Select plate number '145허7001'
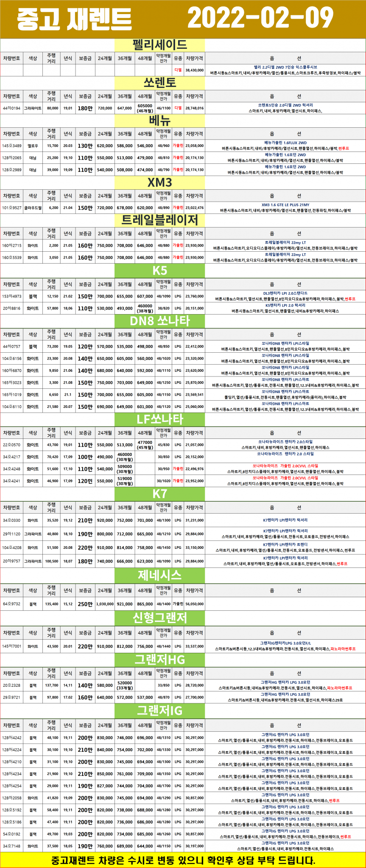 click(x=11, y=646)
